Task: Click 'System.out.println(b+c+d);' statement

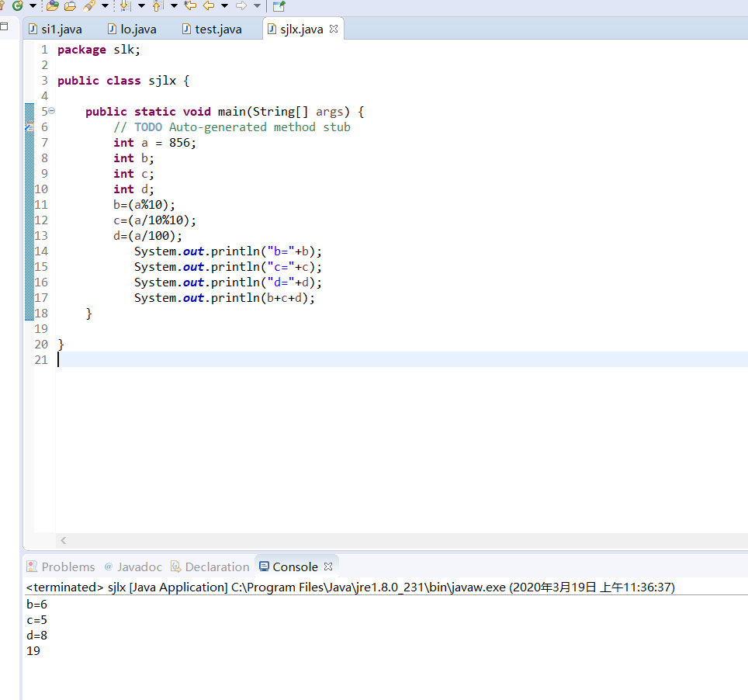Action: [x=225, y=298]
